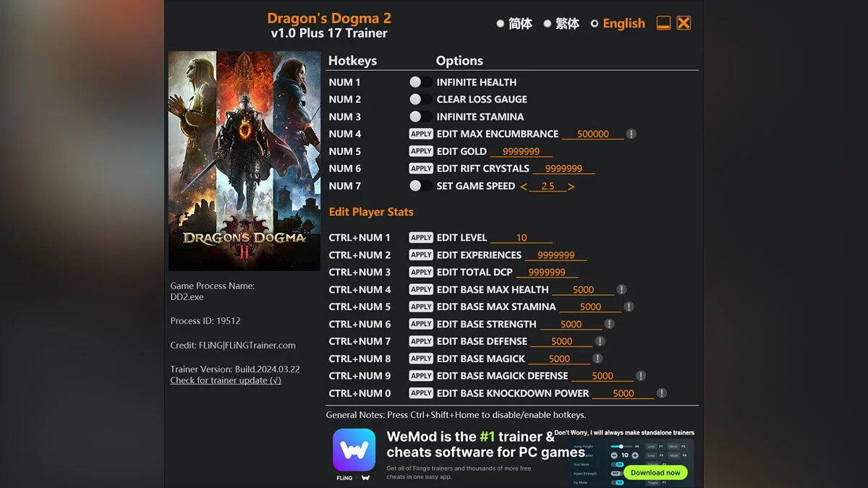Decrease game speed with left arrow
This screenshot has height=488, width=868.
(524, 187)
